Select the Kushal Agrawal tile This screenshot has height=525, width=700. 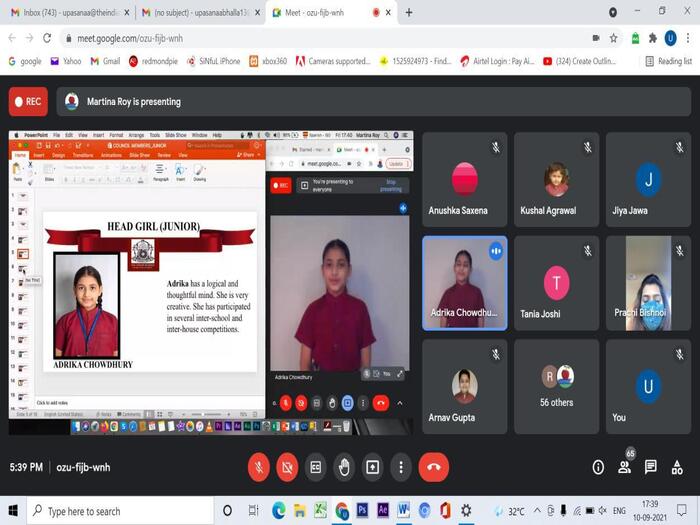[556, 179]
